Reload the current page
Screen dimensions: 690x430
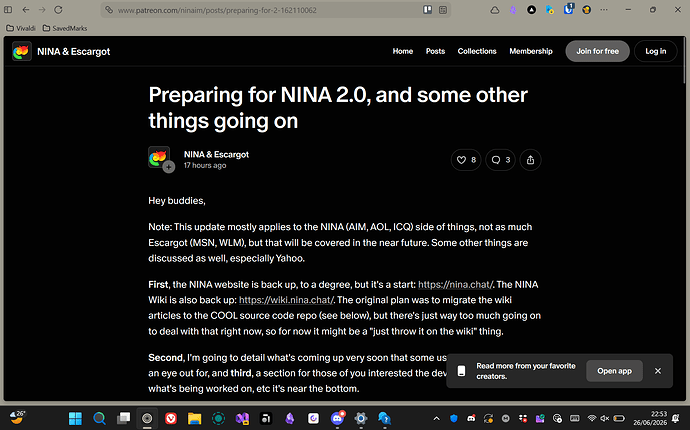[58, 10]
